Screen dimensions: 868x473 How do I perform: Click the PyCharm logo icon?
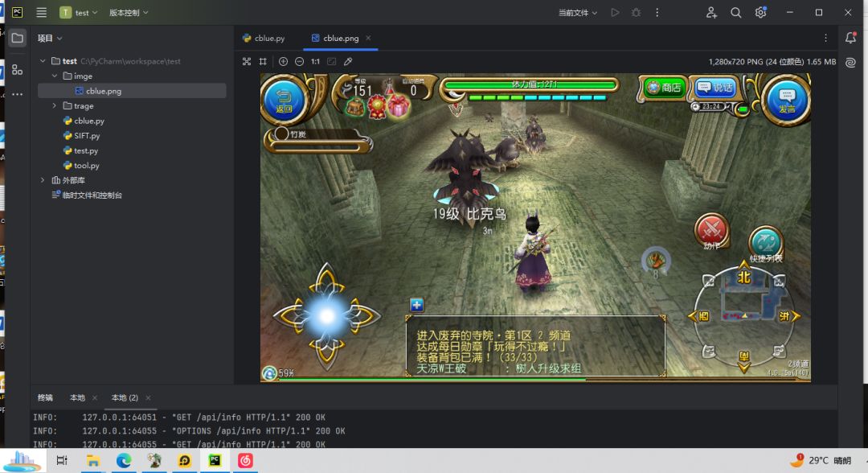tap(17, 12)
